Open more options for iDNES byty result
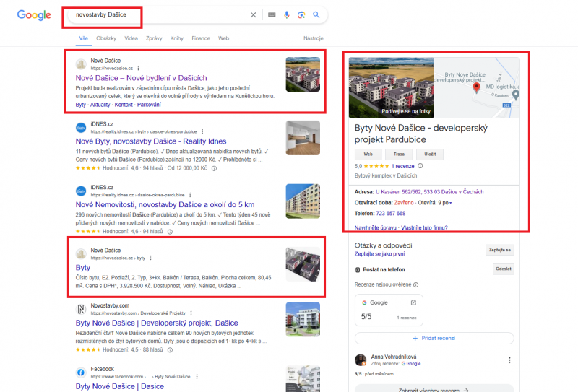 (202, 131)
